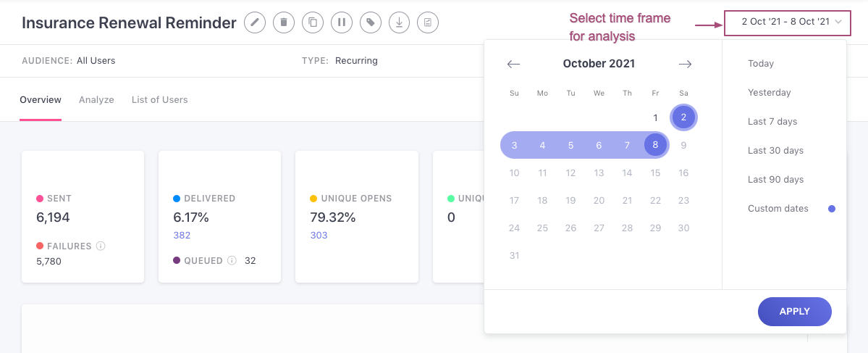The width and height of the screenshot is (868, 353).
Task: Switch to the Analyze tab
Action: (96, 100)
